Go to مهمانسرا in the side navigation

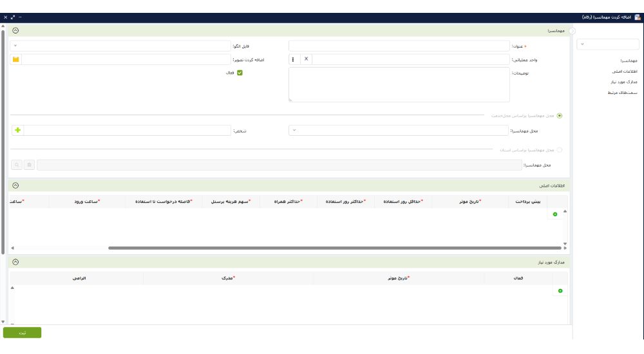click(x=629, y=61)
